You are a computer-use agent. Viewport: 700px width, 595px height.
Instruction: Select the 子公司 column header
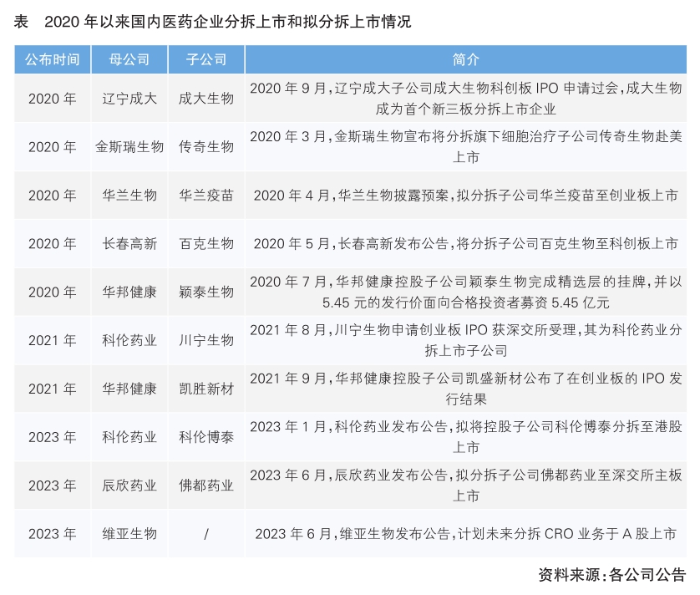tap(206, 59)
